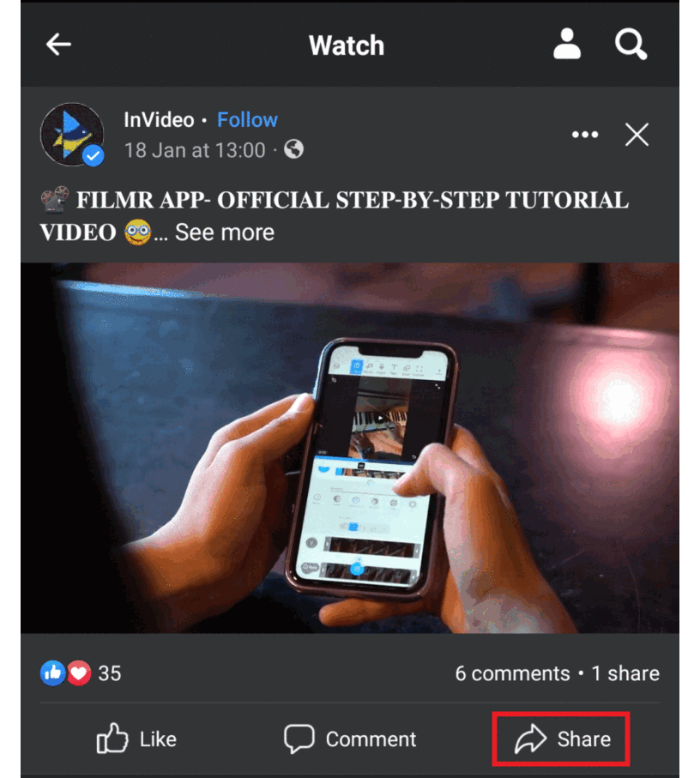Open the three-dot post options menu
This screenshot has height=778, width=700.
[585, 135]
